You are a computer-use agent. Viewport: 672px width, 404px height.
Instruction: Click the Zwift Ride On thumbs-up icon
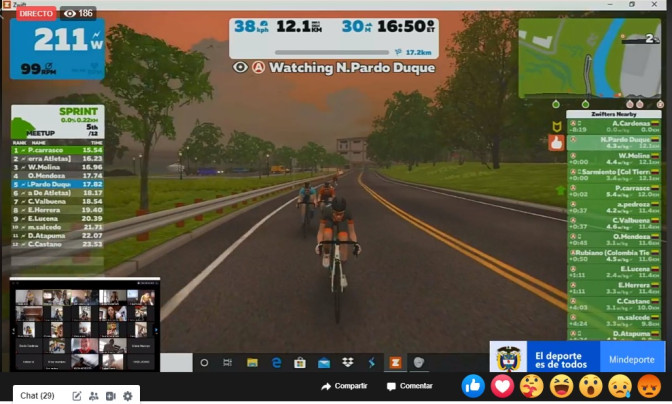tap(557, 143)
